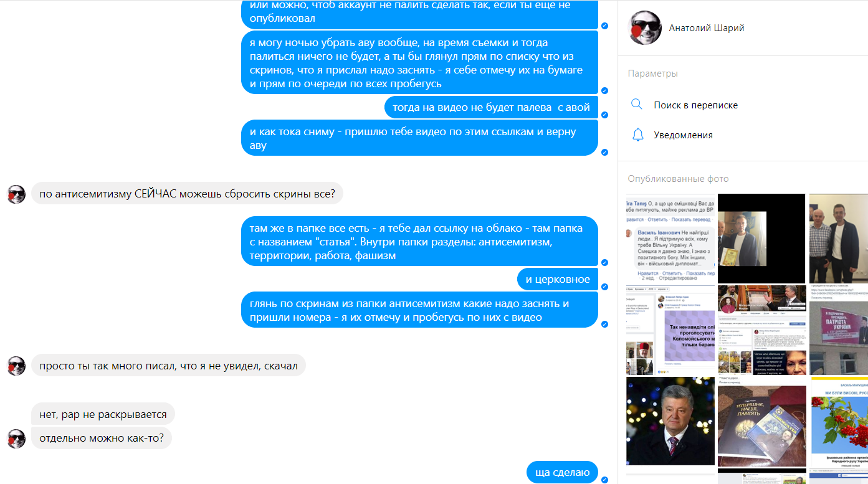The width and height of the screenshot is (868, 484).
Task: Click delivered checkmark next to 'и церковное'
Action: (x=604, y=287)
